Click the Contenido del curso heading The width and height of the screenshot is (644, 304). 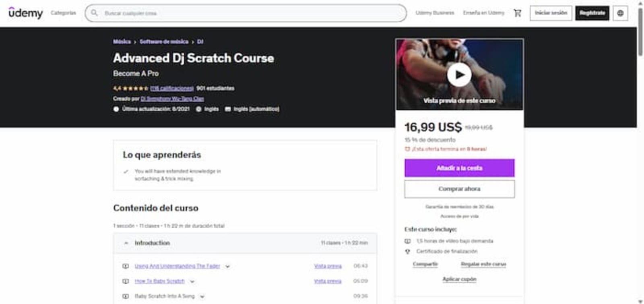[x=156, y=208]
